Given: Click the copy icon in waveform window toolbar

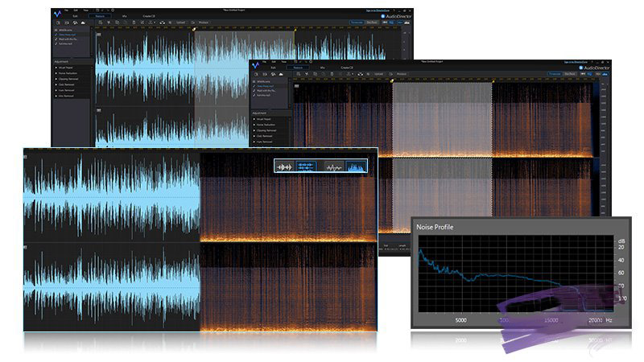Looking at the screenshot, I should point(117,23).
